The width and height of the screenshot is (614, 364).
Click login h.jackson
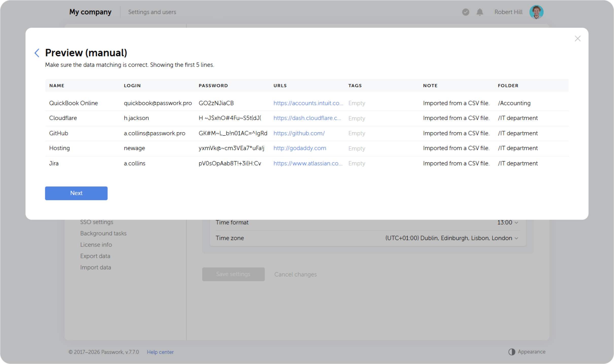pyautogui.click(x=136, y=118)
